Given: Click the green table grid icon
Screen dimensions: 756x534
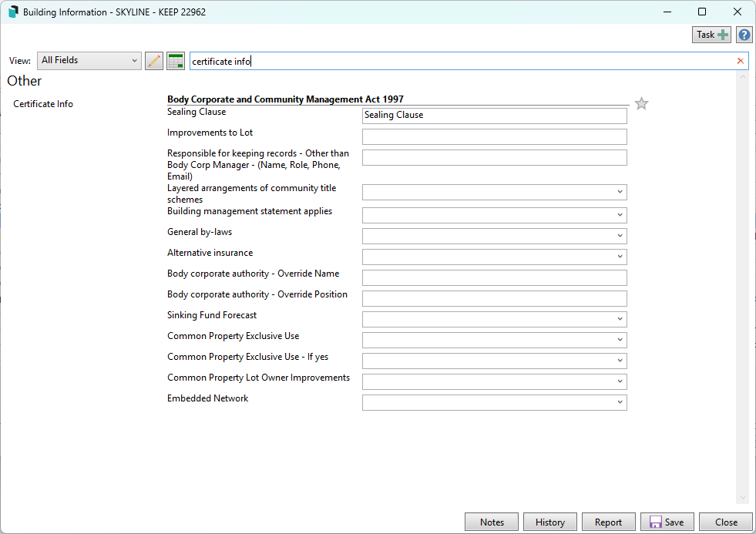Looking at the screenshot, I should 176,61.
